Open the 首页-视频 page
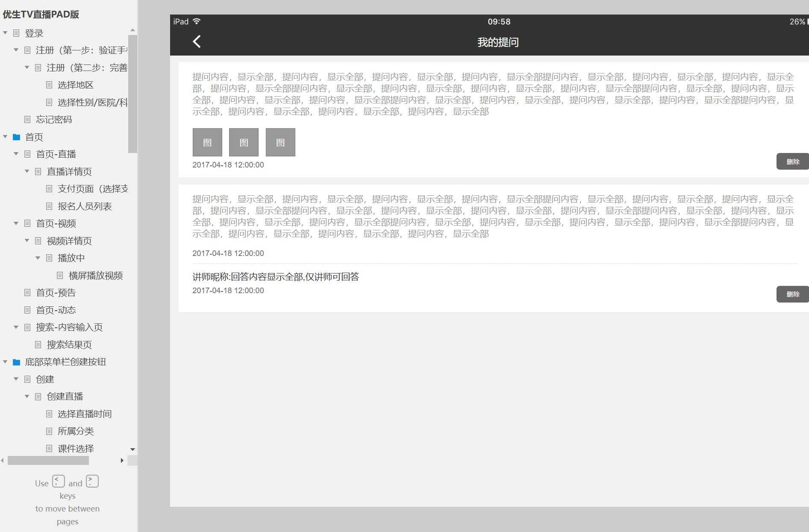The image size is (809, 532). coord(56,223)
